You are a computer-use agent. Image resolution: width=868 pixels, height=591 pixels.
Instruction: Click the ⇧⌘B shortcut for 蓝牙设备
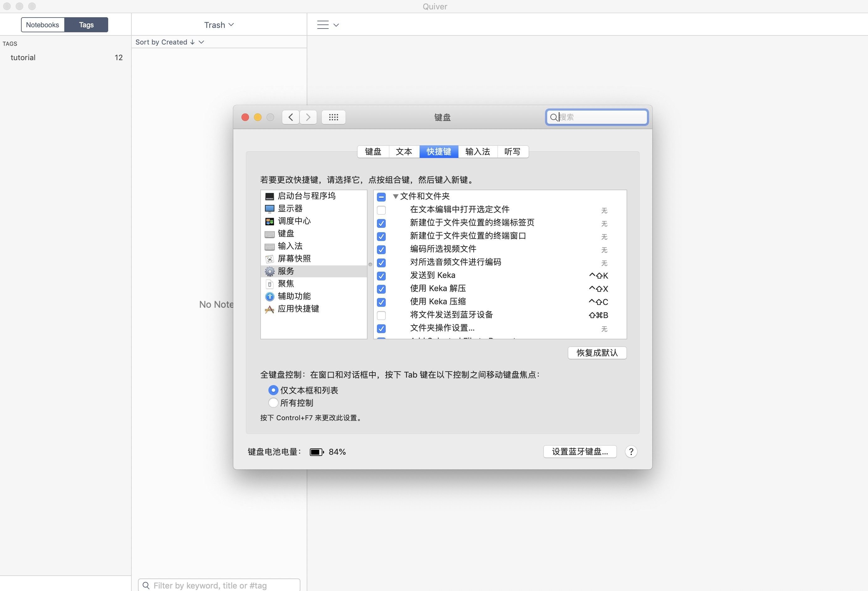coord(598,315)
